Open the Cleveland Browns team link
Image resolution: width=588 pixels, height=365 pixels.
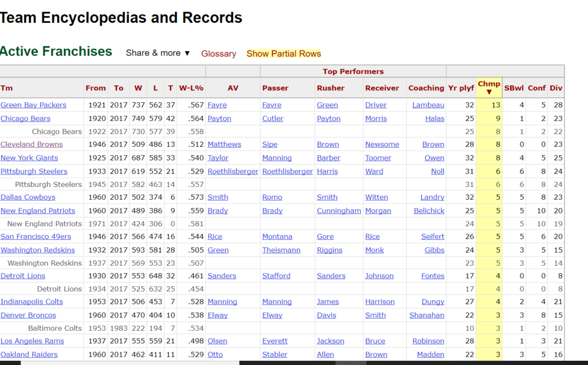point(32,144)
